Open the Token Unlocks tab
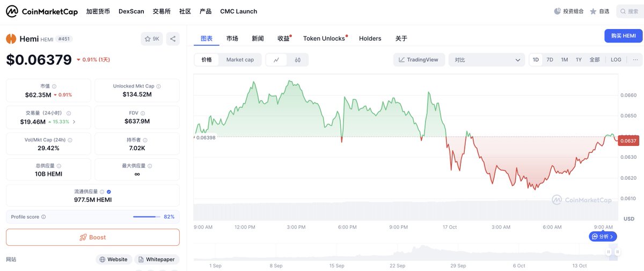The image size is (644, 271). coord(324,39)
